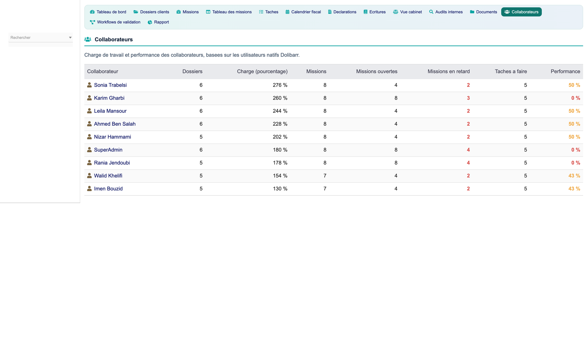Viewport: 588px width, 364px height.
Task: Open Nizar Hammami's user profile link
Action: pos(112,137)
